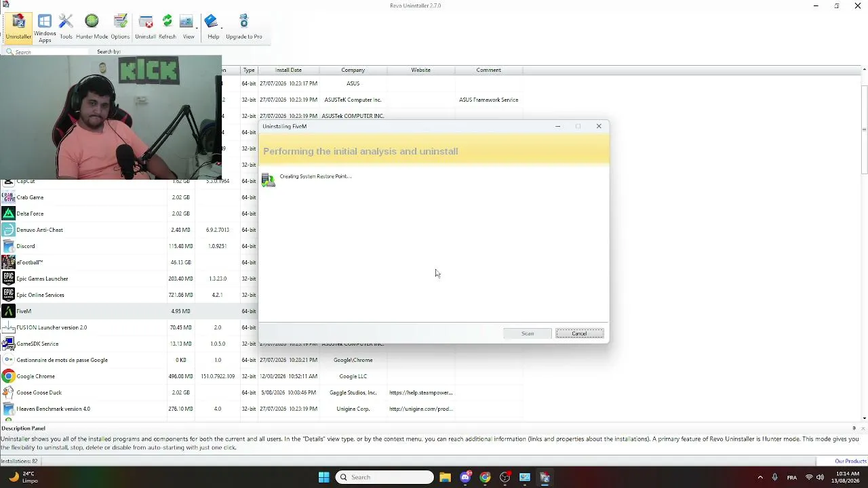This screenshot has height=488, width=868.
Task: Expand the View button dropdown arrow
Action: [196, 27]
